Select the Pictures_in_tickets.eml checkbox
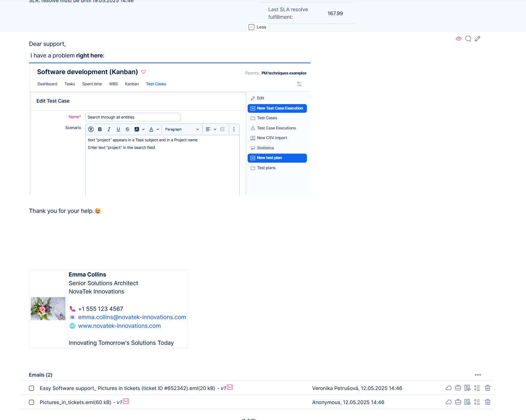526x420 pixels. (x=31, y=402)
